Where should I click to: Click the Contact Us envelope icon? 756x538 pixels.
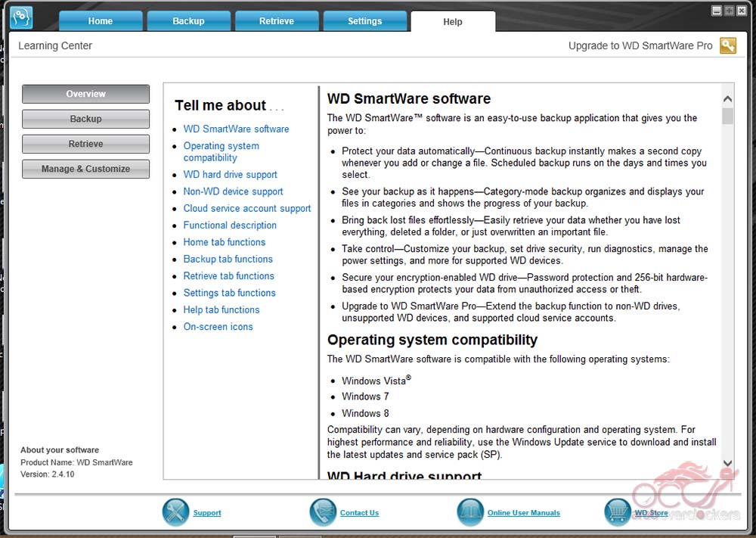[x=323, y=512]
